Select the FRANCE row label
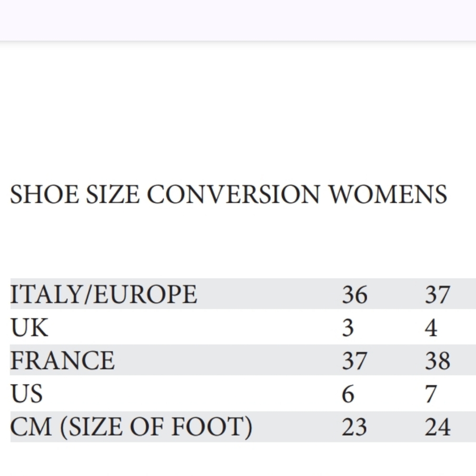 click(x=62, y=360)
